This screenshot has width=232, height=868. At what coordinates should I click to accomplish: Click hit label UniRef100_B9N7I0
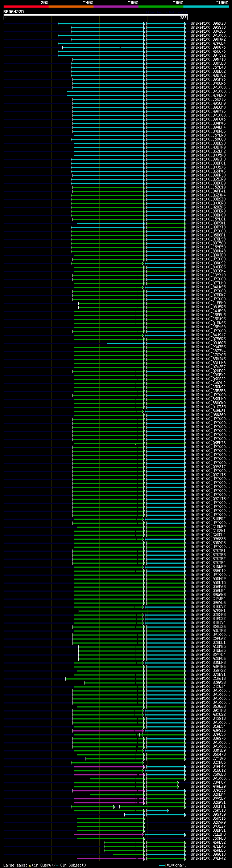coord(208,60)
